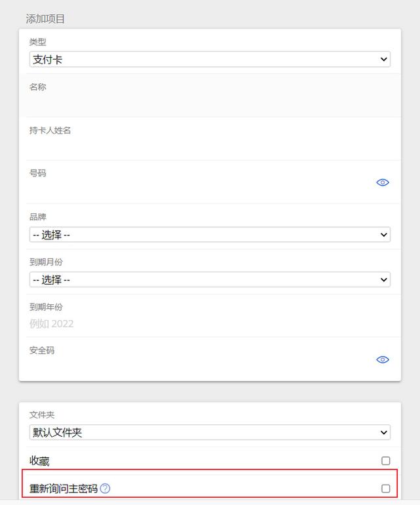Click the 收藏 label text

[39, 461]
